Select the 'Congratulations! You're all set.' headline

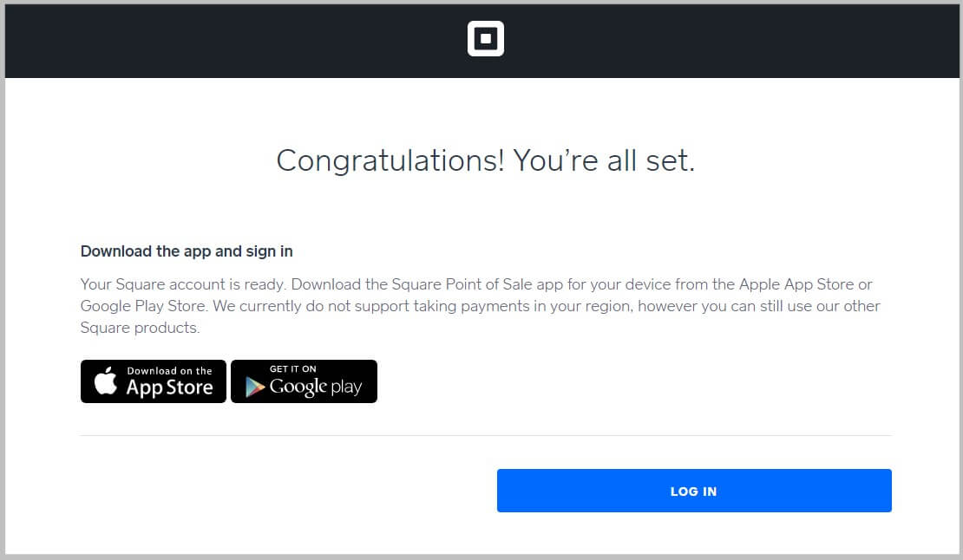pos(485,160)
